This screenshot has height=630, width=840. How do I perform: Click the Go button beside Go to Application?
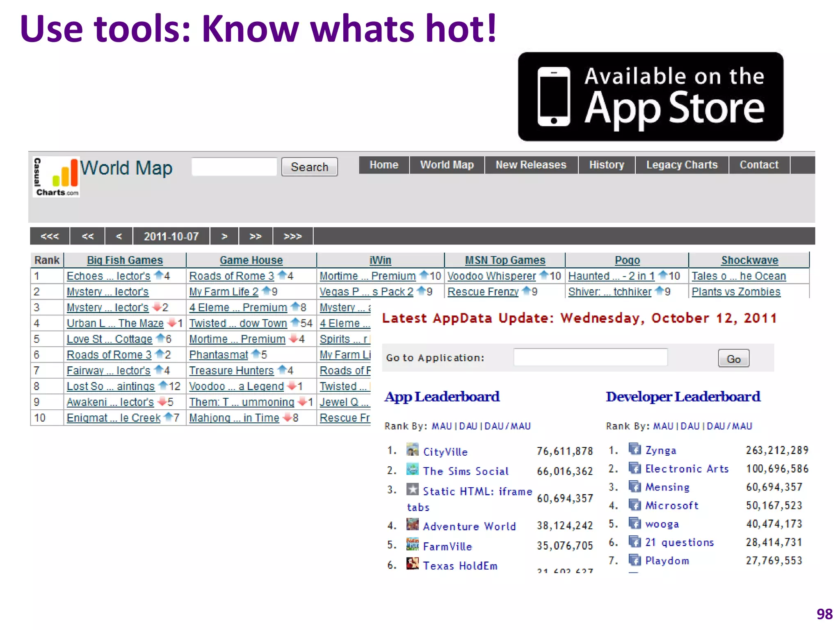(734, 358)
